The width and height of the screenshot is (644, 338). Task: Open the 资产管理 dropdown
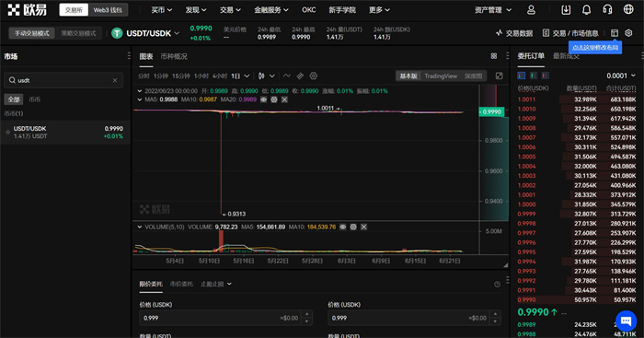click(493, 10)
